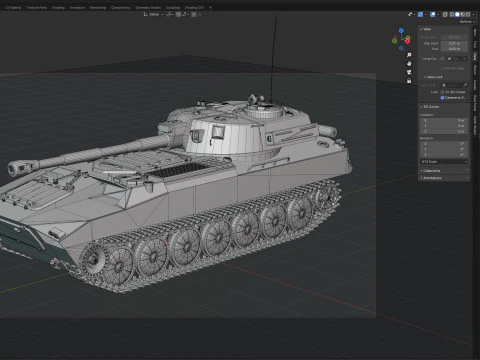Open the Options dropdown
480x360 pixels.
pos(467,22)
